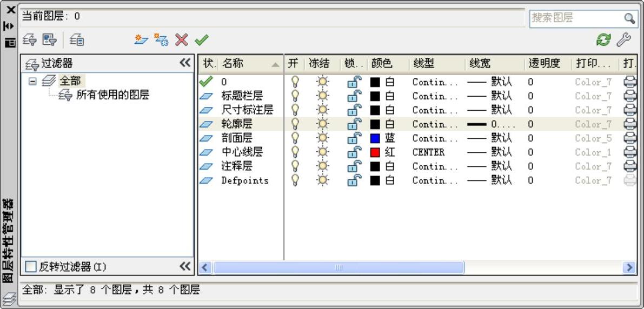The width and height of the screenshot is (644, 309).
Task: Click the green Refresh icon
Action: pos(603,39)
